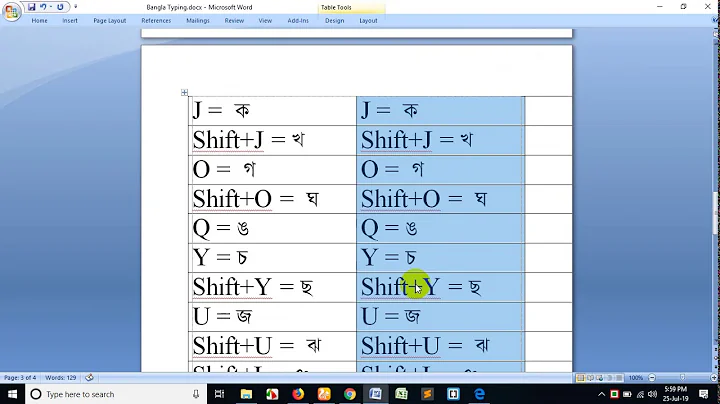Click the green recorder tray icon

(x=614, y=394)
